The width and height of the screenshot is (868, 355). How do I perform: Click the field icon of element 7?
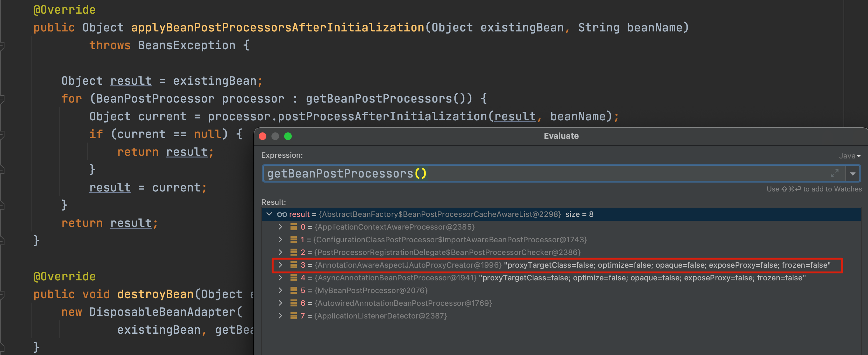click(x=293, y=316)
